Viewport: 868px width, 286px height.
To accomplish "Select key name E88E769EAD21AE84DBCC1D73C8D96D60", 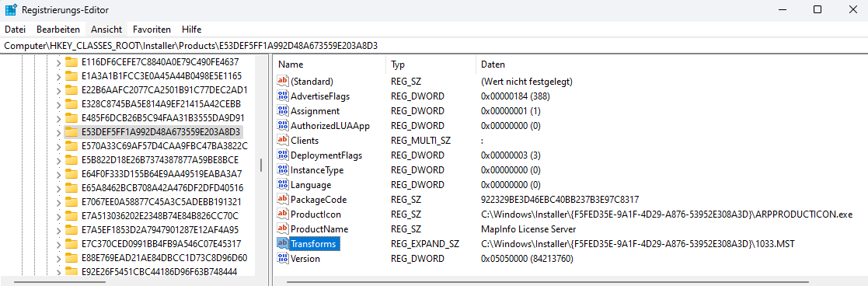I will 165,257.
